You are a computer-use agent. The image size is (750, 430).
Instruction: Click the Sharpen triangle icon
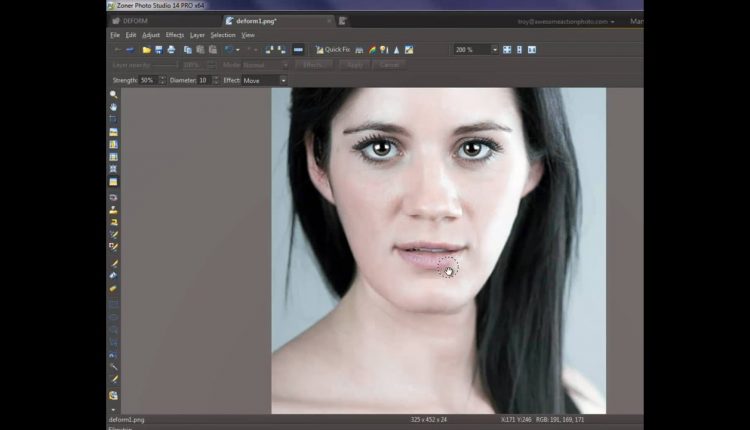coord(397,50)
